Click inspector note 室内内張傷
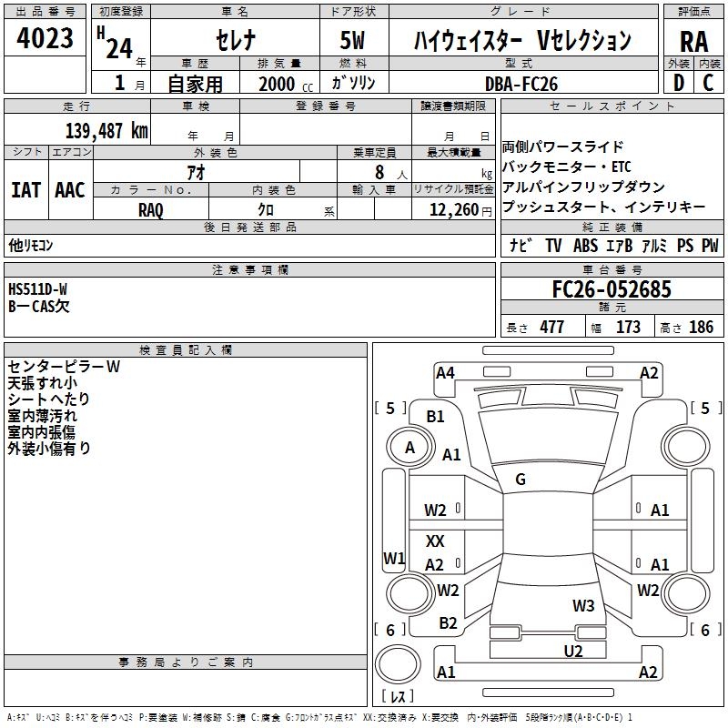This screenshot has height=728, width=728. pyautogui.click(x=41, y=431)
